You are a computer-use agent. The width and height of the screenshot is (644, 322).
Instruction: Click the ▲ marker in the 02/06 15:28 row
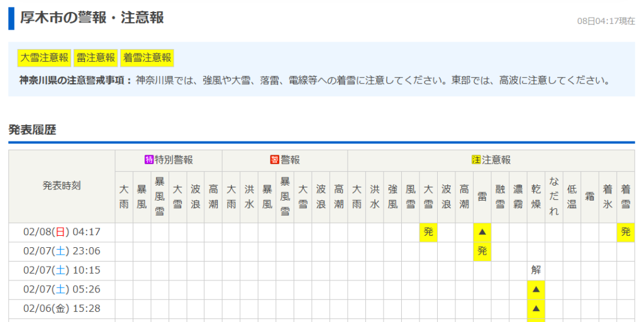pos(536,309)
